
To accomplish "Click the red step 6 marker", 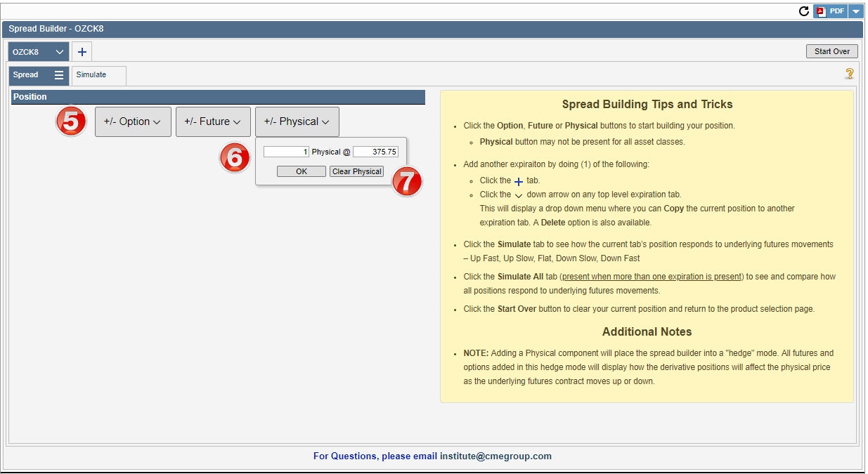I will [235, 158].
